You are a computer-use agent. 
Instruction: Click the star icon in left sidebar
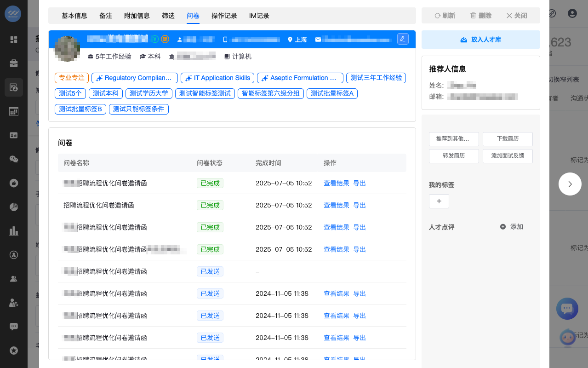click(x=14, y=351)
